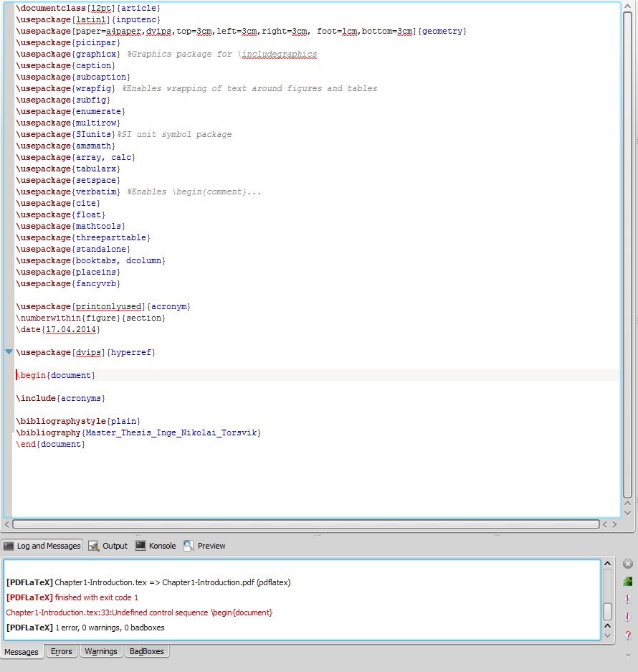Image resolution: width=638 pixels, height=672 pixels.
Task: Click the log panel scrollbar thumb
Action: tap(608, 612)
